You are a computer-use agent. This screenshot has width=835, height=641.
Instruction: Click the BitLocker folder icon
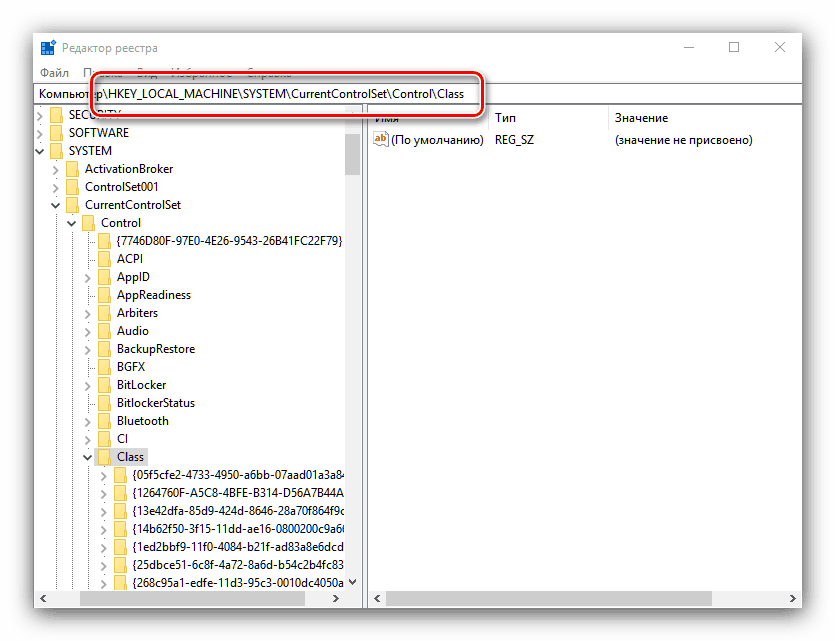[x=104, y=385]
